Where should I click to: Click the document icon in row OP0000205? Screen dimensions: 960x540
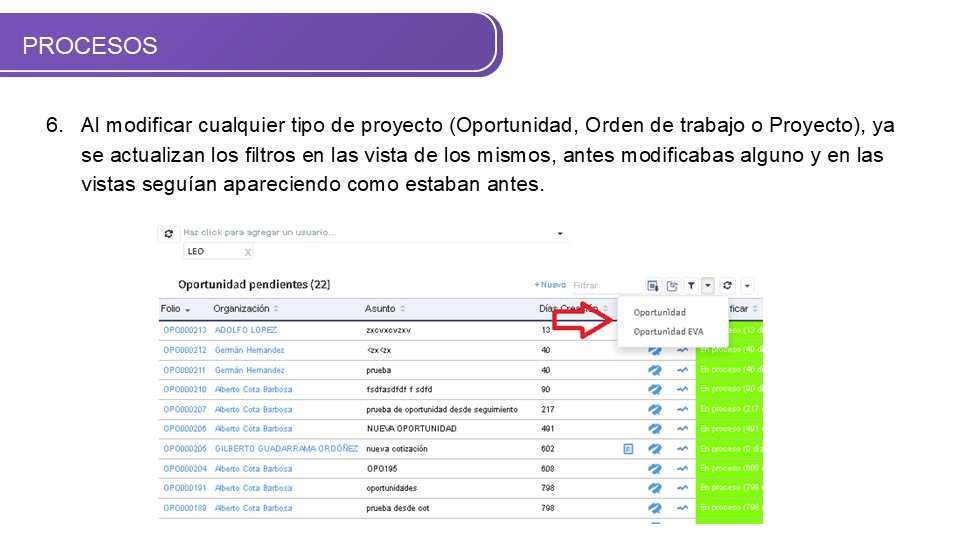pyautogui.click(x=628, y=449)
